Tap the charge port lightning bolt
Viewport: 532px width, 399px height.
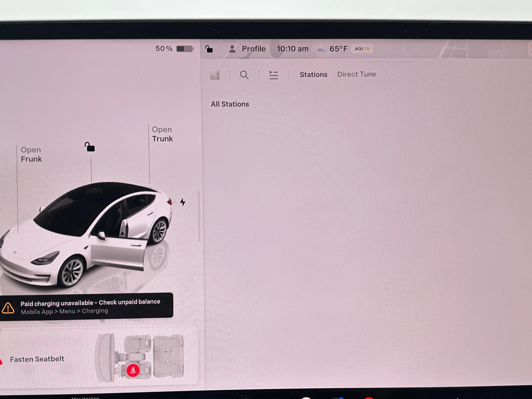pyautogui.click(x=183, y=202)
